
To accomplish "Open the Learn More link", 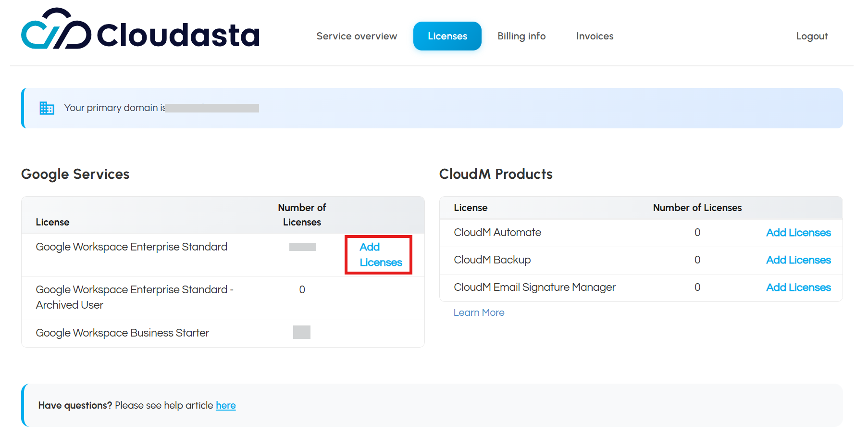I will point(479,312).
